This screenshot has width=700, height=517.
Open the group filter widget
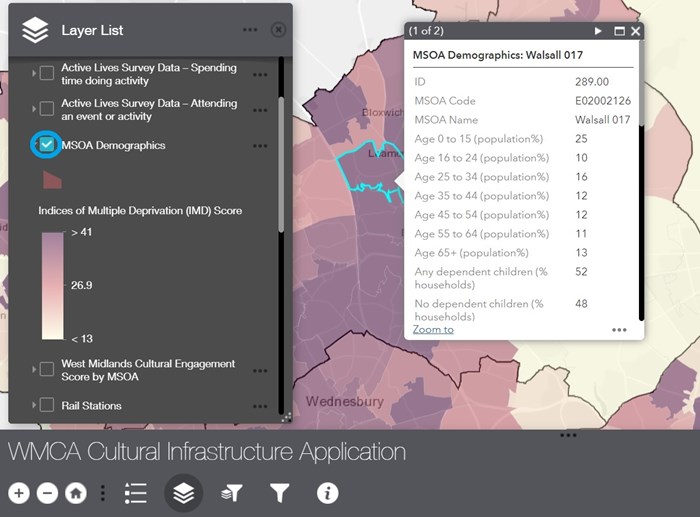pyautogui.click(x=232, y=493)
